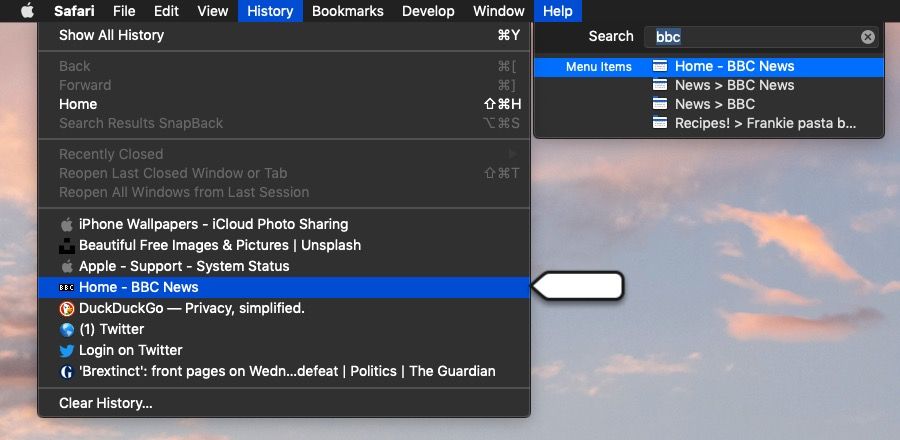The image size is (900, 440).
Task: Click the Help search input field
Action: [x=755, y=37]
